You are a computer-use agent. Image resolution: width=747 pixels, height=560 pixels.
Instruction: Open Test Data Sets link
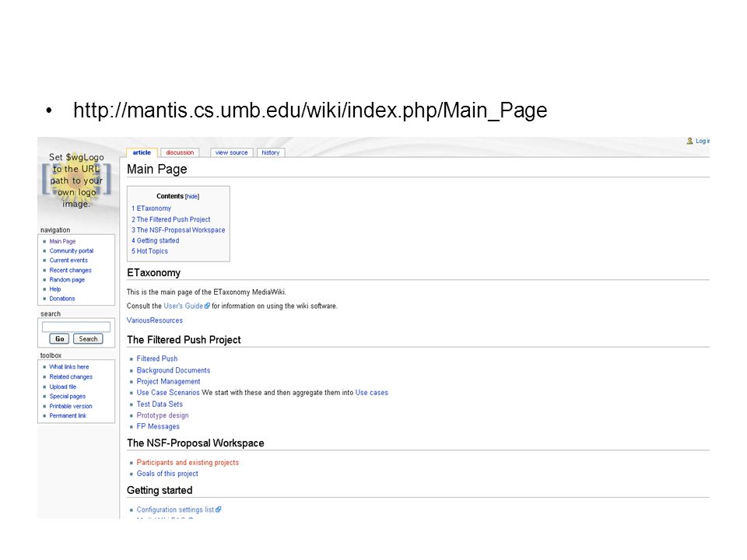pos(160,404)
